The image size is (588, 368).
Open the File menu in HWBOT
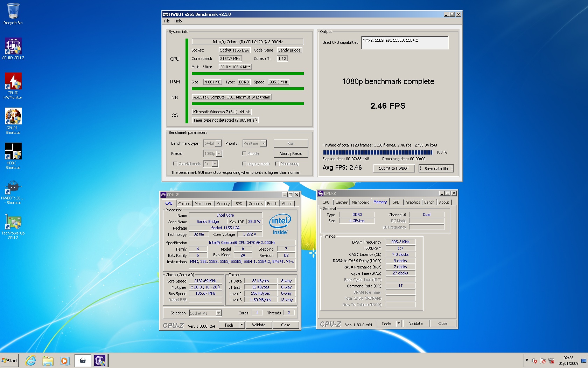[167, 21]
